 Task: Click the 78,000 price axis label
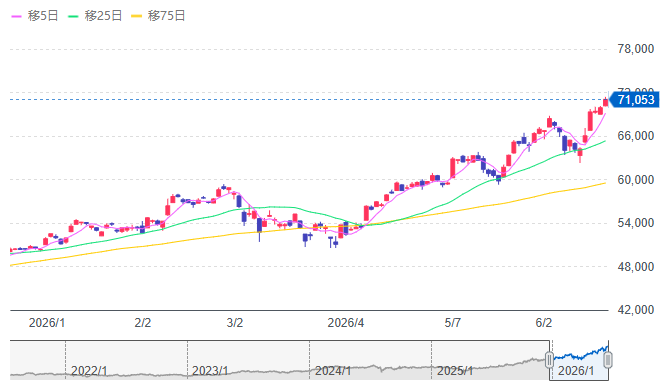tap(636, 49)
